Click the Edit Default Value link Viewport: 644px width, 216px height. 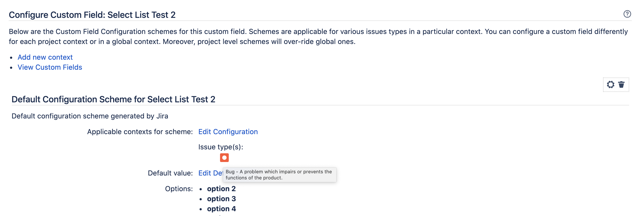[x=210, y=173]
